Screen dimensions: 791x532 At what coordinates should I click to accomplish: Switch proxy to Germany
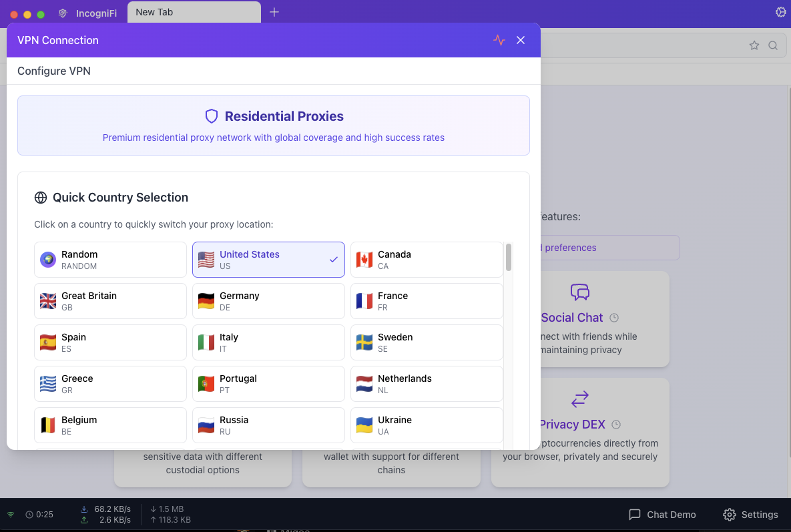pos(268,300)
